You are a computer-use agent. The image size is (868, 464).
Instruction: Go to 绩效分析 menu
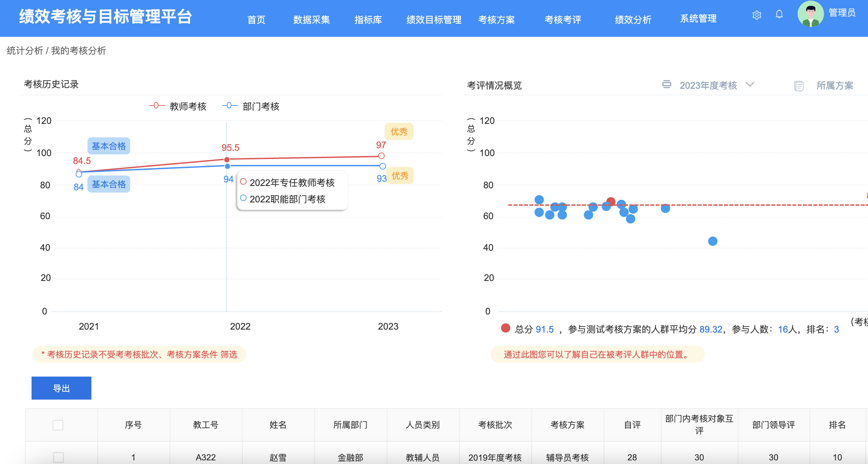point(633,19)
